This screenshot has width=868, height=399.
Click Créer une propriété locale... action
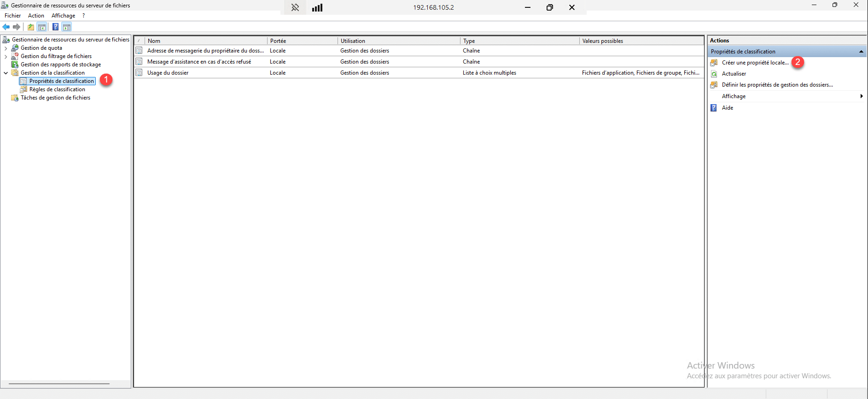click(x=755, y=63)
